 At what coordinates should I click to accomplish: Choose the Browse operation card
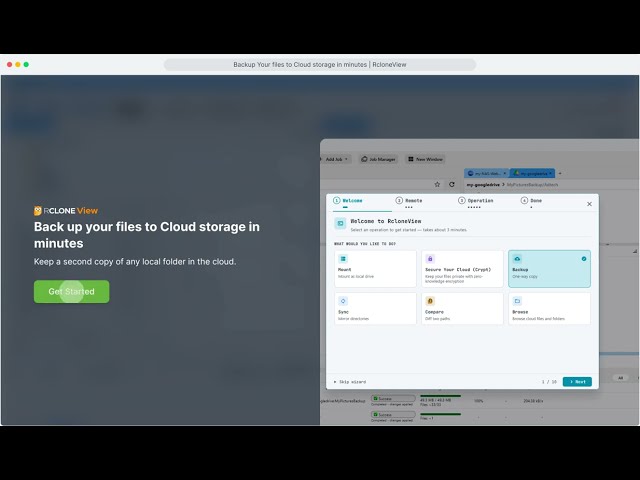(x=549, y=309)
